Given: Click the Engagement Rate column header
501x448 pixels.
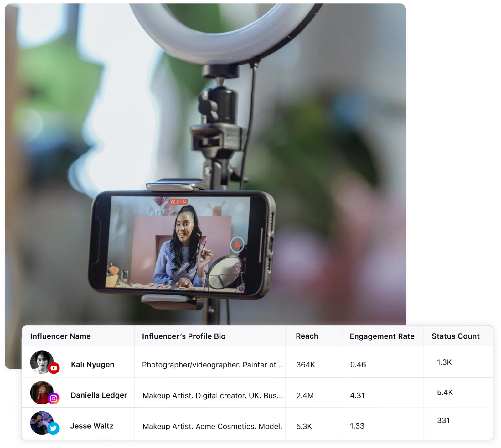Looking at the screenshot, I should pyautogui.click(x=382, y=336).
